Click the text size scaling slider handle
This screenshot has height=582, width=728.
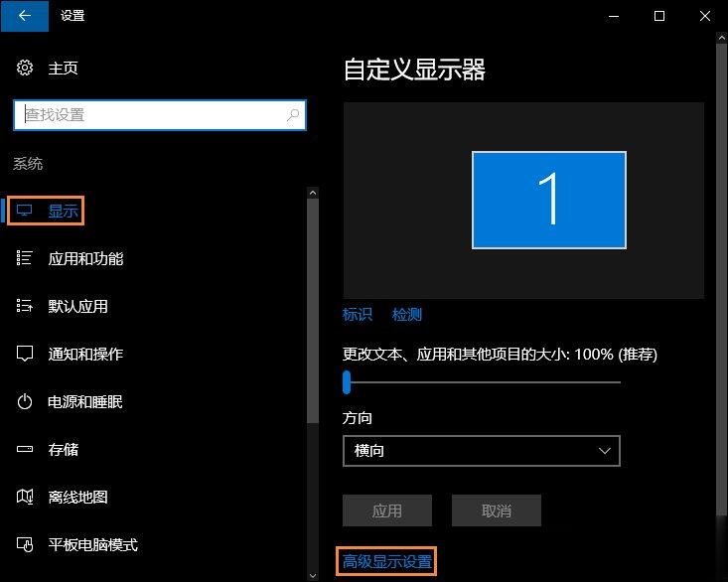[x=347, y=382]
